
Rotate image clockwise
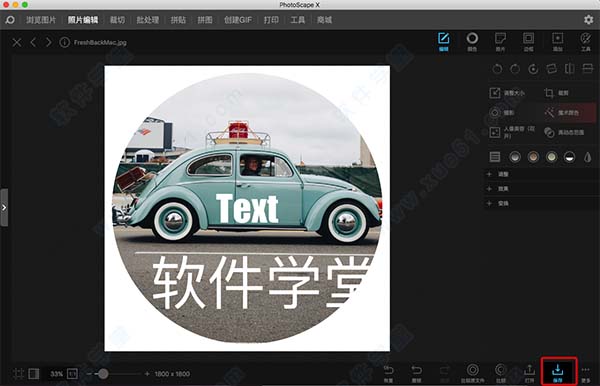[515, 69]
